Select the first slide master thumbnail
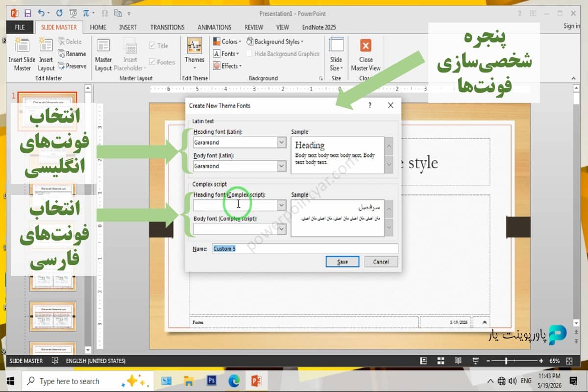The height and width of the screenshot is (392, 588). 48,111
